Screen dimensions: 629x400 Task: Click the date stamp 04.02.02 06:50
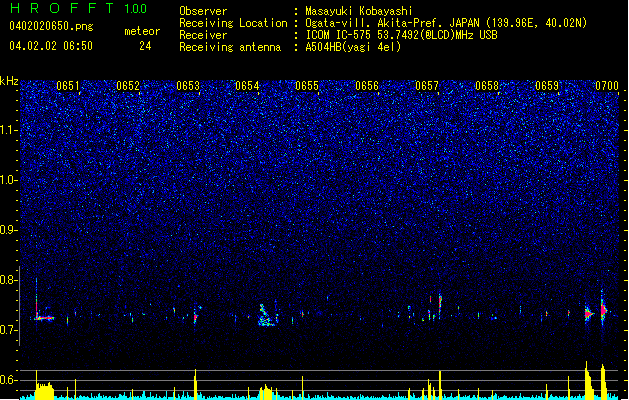(51, 46)
